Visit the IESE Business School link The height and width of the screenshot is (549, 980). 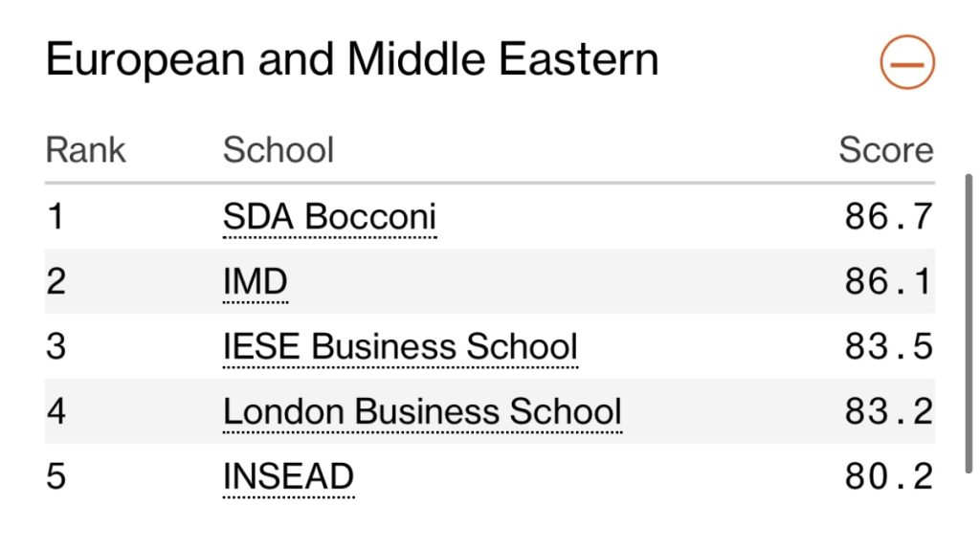(400, 346)
